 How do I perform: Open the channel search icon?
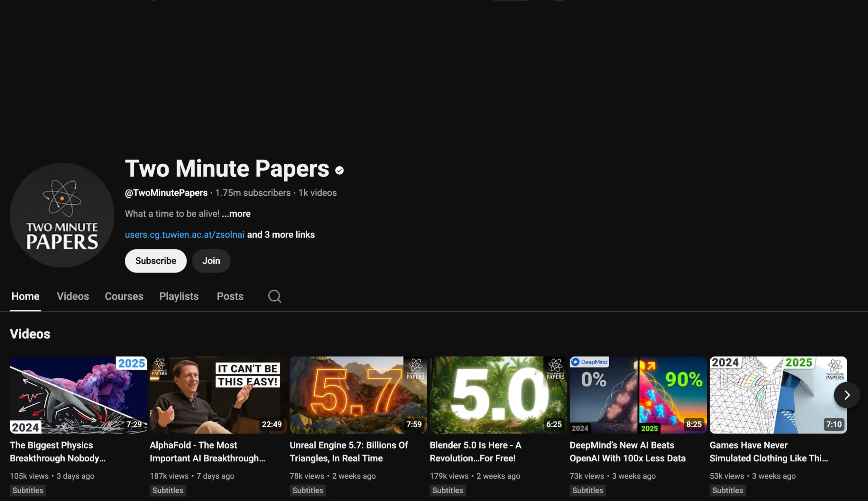point(274,296)
